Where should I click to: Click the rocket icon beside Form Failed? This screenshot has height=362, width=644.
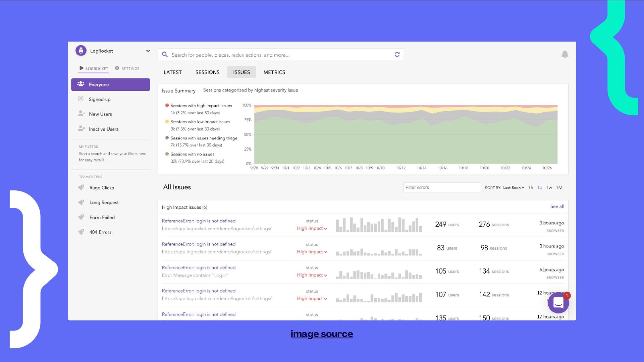pyautogui.click(x=81, y=217)
